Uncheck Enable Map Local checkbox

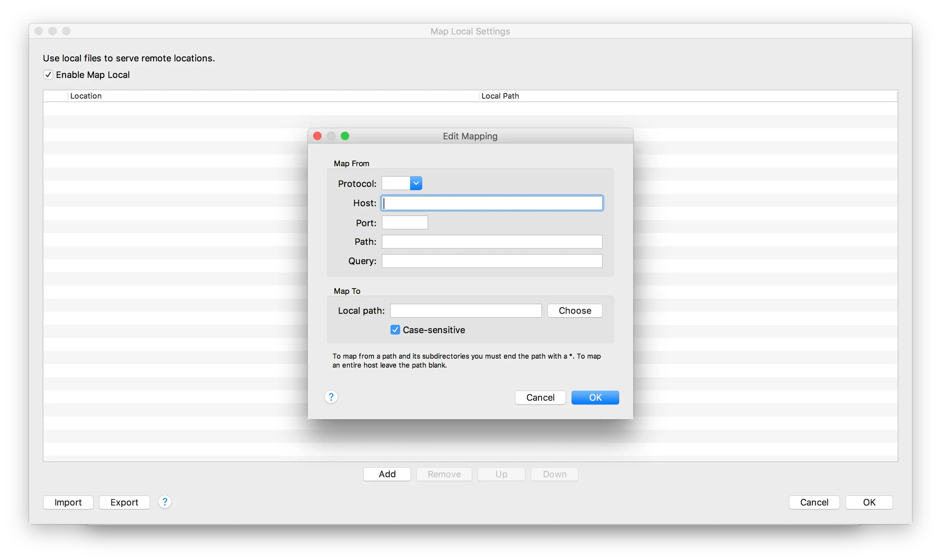[x=48, y=75]
